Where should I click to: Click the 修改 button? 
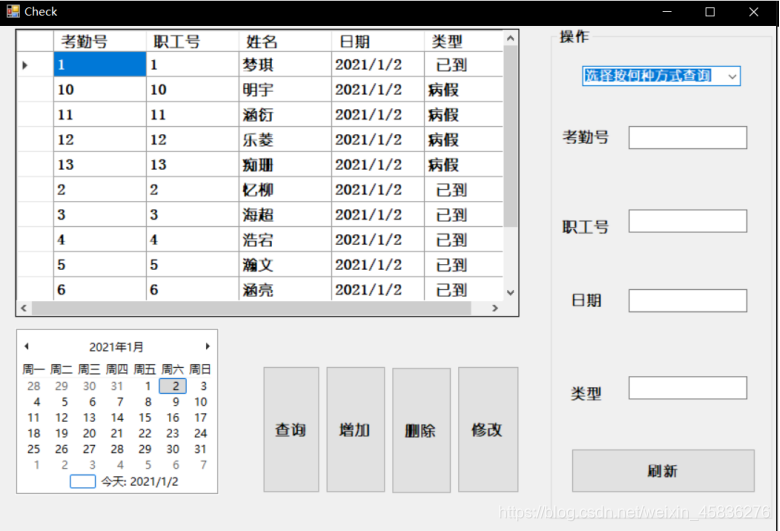(x=488, y=429)
